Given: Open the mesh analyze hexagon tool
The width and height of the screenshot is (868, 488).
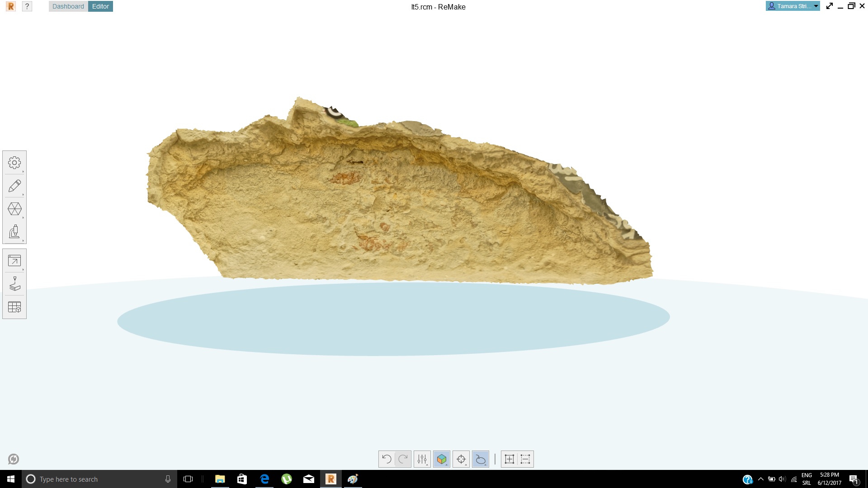Looking at the screenshot, I should click(14, 209).
